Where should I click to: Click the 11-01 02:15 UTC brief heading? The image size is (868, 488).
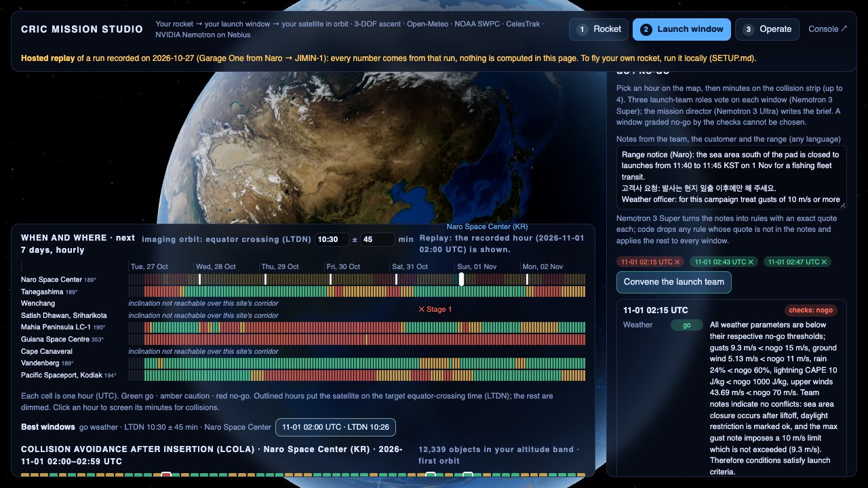coord(656,310)
